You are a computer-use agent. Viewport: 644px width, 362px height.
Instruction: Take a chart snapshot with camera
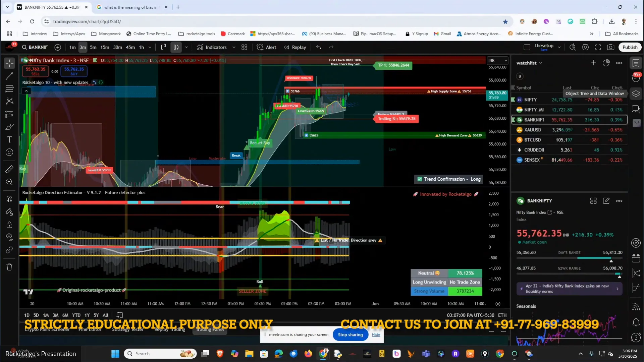611,47
